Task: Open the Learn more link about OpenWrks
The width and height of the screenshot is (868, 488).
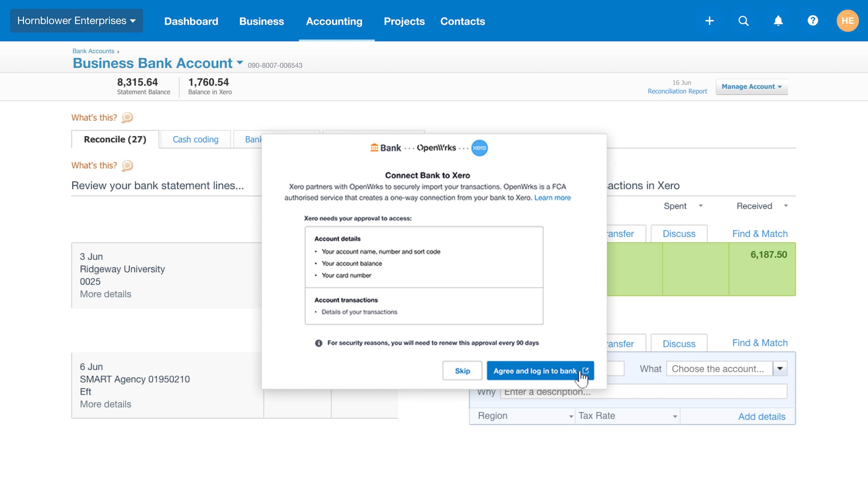Action: [x=553, y=198]
